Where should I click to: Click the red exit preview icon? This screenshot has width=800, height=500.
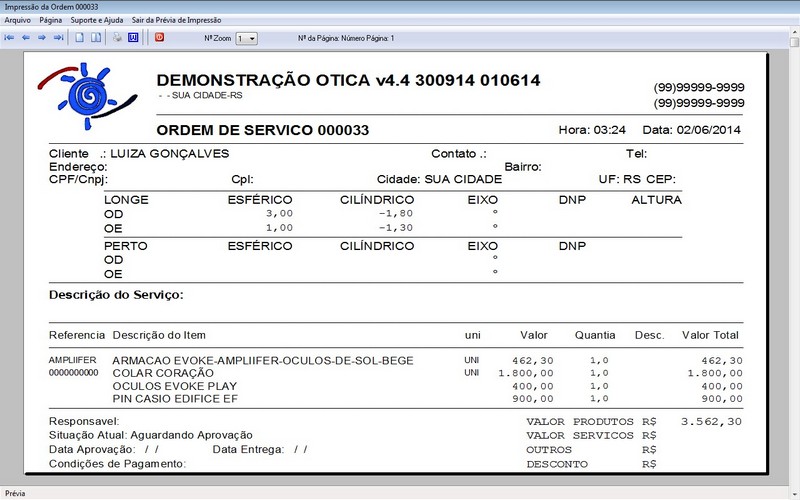coord(160,37)
